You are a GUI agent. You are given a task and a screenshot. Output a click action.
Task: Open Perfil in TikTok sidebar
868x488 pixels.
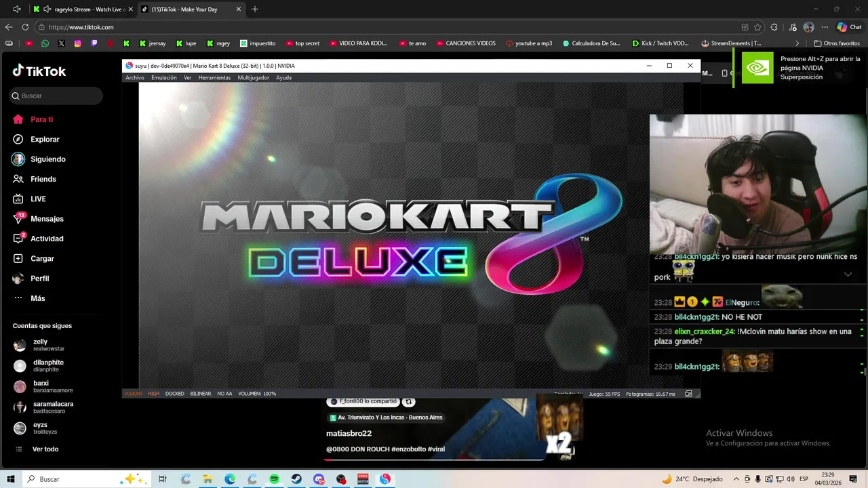pos(31,279)
